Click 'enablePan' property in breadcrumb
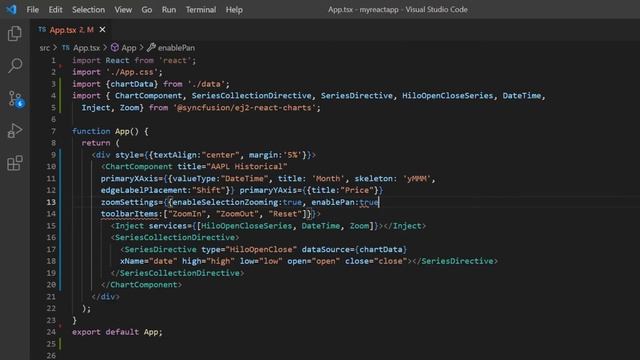This screenshot has width=640, height=360. pyautogui.click(x=176, y=48)
